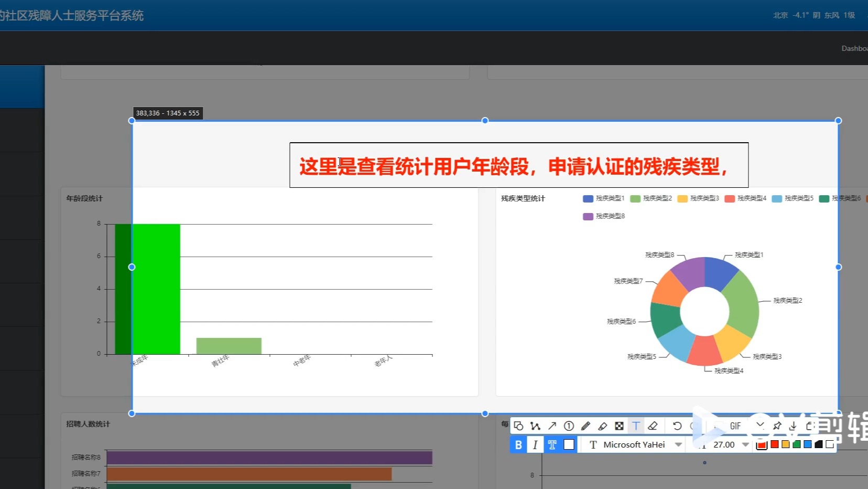
Task: Click inside the red annotation text box
Action: (x=519, y=165)
